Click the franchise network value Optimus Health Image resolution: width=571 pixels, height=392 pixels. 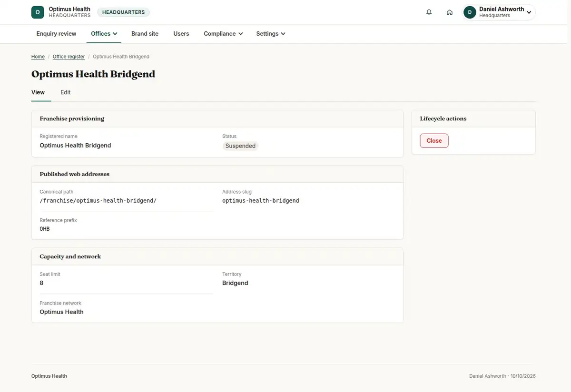point(61,312)
